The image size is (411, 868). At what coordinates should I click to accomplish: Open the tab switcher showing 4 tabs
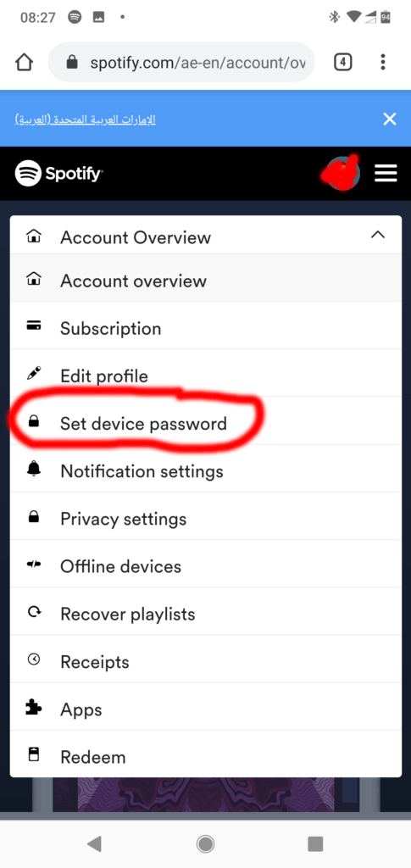[x=343, y=62]
